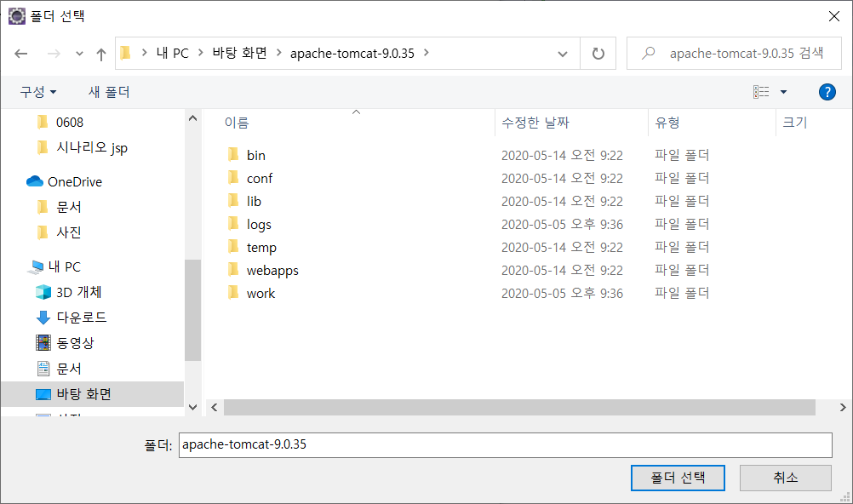The width and height of the screenshot is (853, 504).
Task: Click the magnifier search icon
Action: [x=648, y=54]
